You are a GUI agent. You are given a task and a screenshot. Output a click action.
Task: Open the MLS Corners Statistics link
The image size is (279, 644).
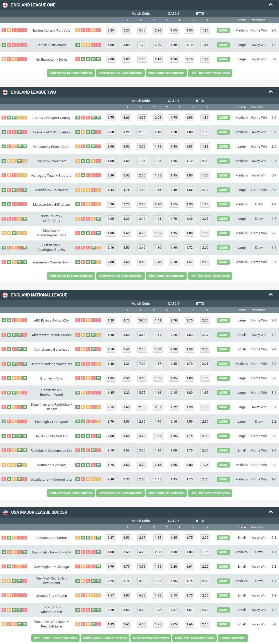click(x=233, y=638)
